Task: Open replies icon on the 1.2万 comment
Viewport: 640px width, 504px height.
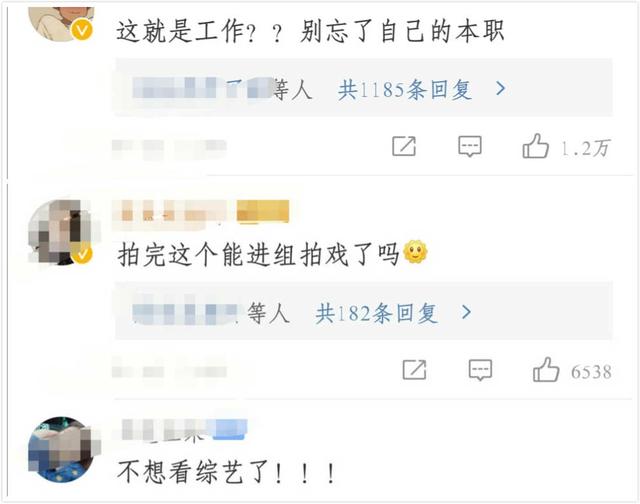Action: point(470,146)
